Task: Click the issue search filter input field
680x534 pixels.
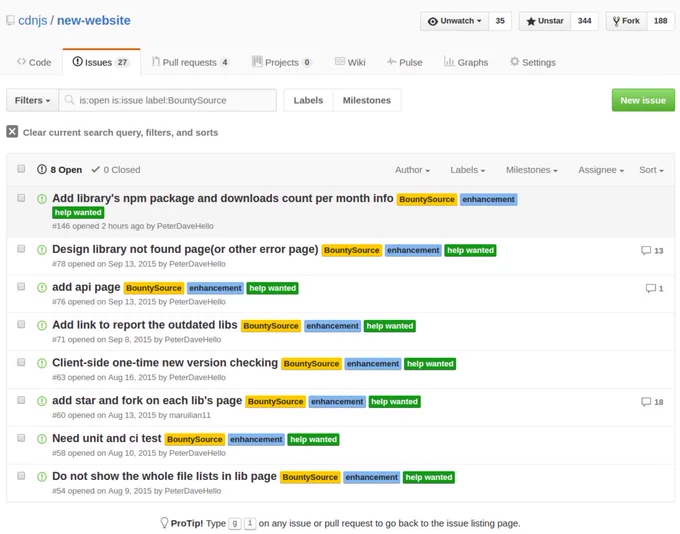Action: (167, 100)
